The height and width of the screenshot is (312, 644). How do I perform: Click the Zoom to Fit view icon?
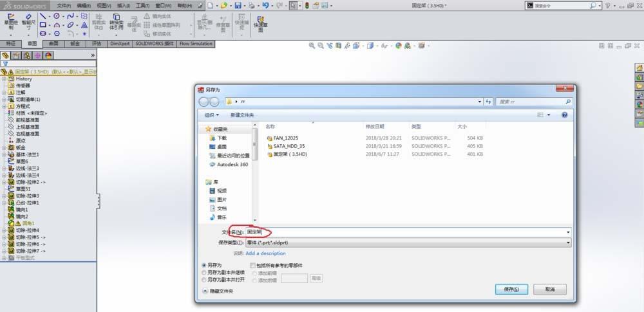pos(312,46)
